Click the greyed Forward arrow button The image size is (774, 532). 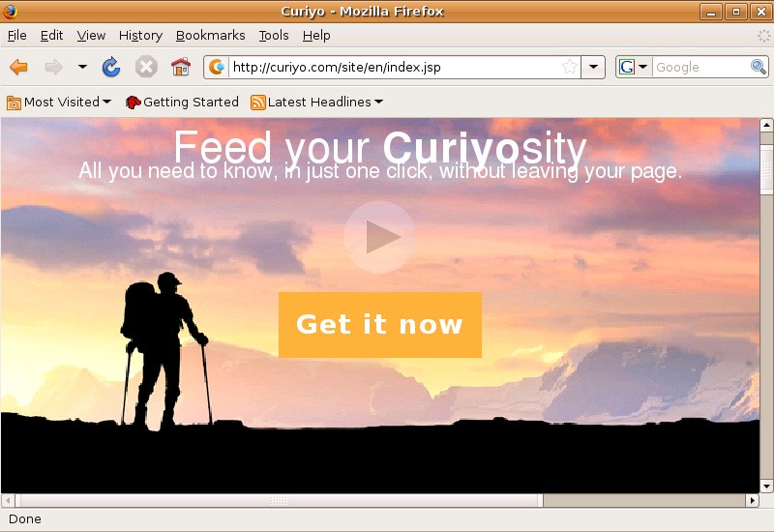pos(53,67)
